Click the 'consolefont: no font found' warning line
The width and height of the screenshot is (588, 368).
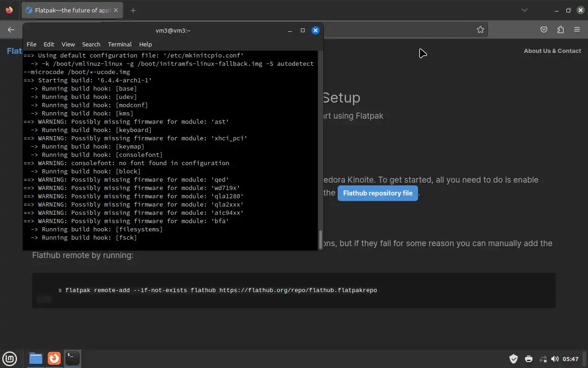pos(126,163)
